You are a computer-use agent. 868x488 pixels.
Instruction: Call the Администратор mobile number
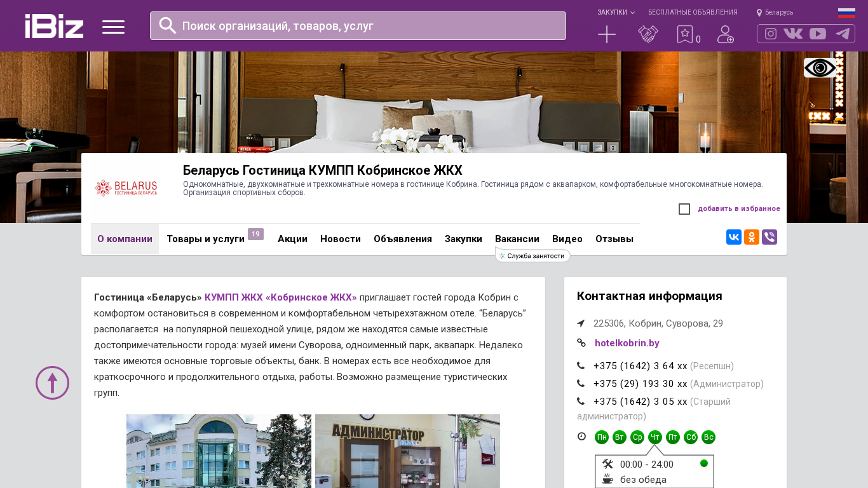pyautogui.click(x=640, y=384)
